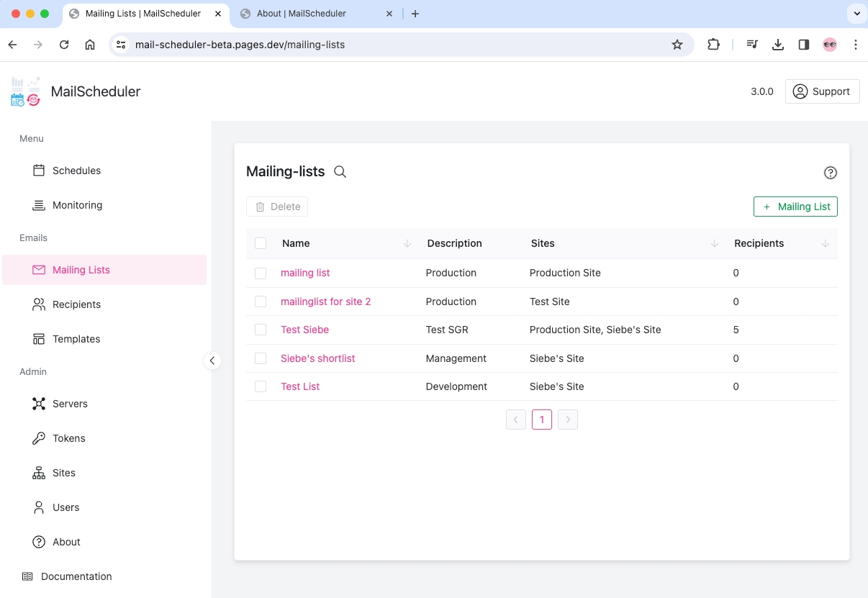
Task: Click the add Mailing List button
Action: click(795, 207)
